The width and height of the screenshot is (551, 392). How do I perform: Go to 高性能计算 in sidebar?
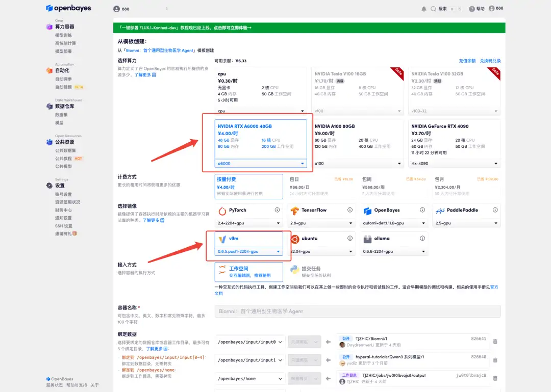pyautogui.click(x=65, y=43)
